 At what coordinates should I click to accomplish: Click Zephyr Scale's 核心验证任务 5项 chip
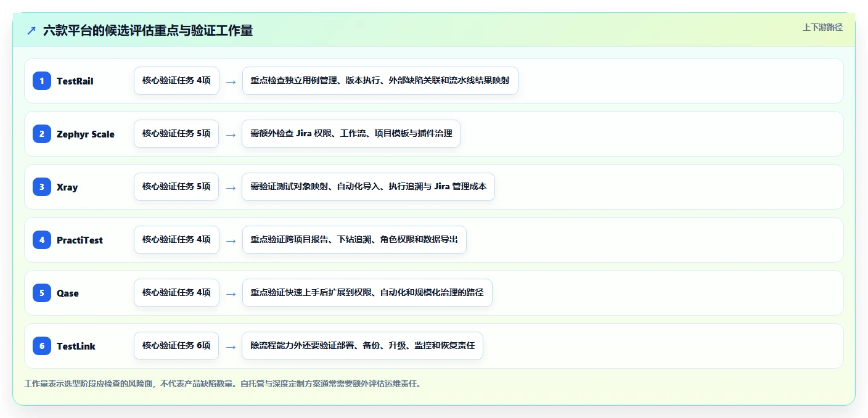point(176,134)
